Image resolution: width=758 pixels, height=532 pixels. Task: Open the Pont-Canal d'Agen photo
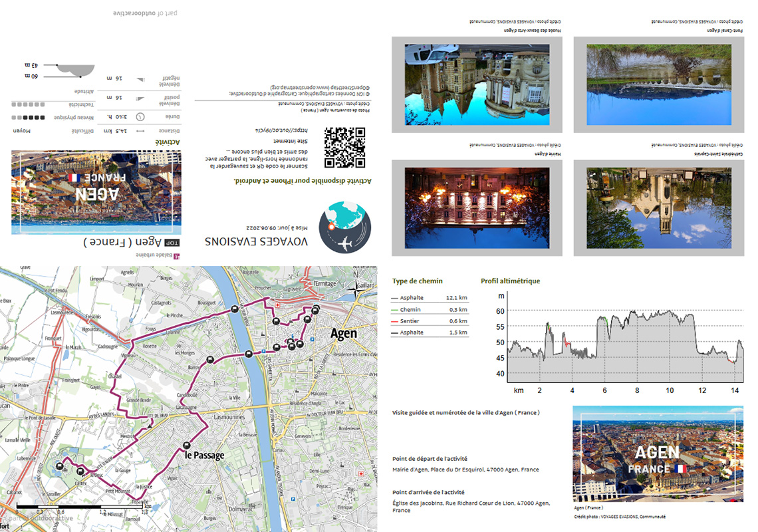tap(659, 84)
